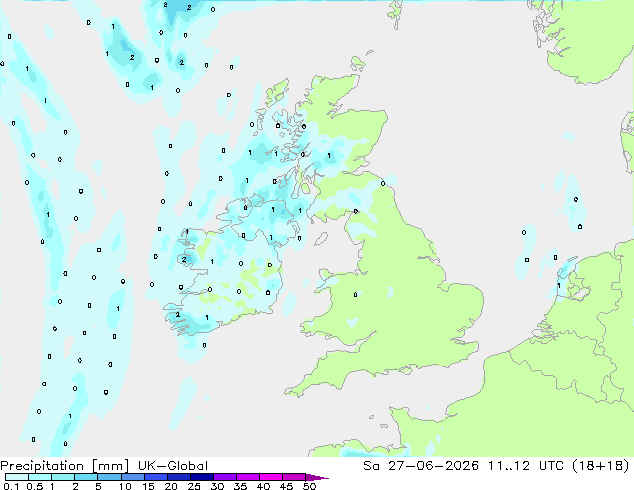634x490 pixels.
Task: Click the 0.5–1 mm legend color swatch
Action: [40, 477]
